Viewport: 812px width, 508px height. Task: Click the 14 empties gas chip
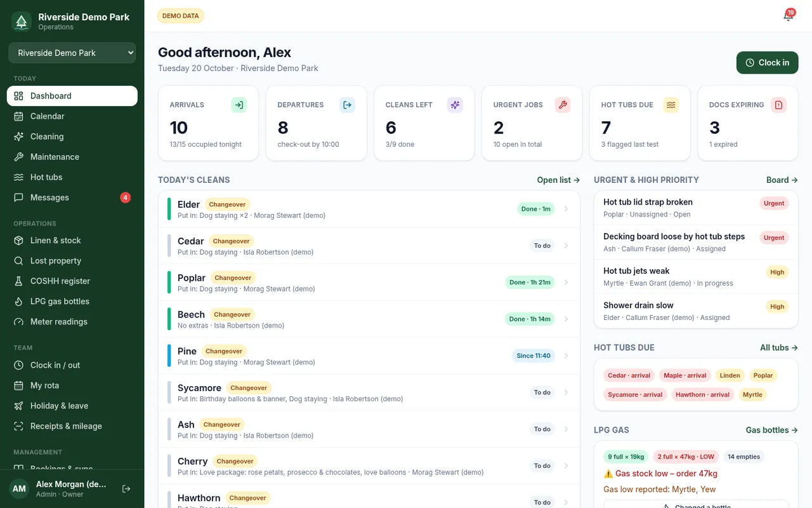pos(744,457)
